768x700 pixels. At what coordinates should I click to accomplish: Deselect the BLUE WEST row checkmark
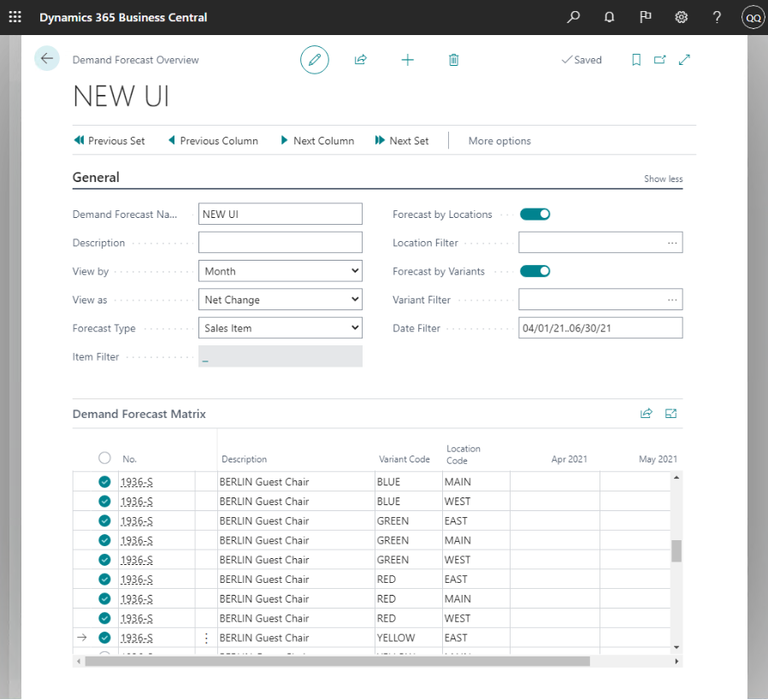tap(104, 501)
